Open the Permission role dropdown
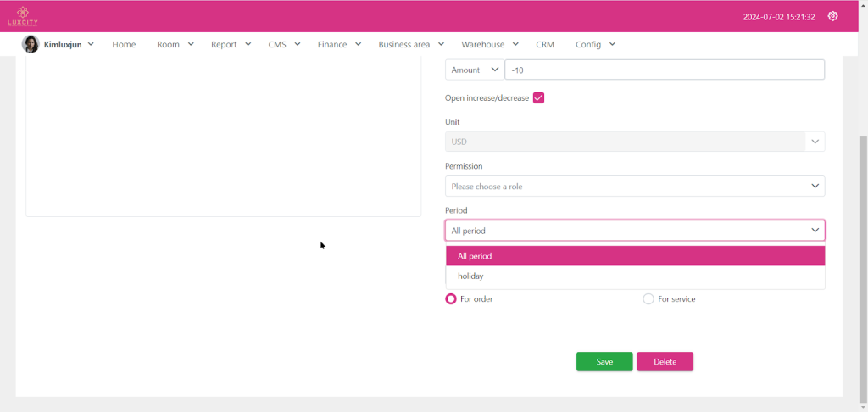 634,187
